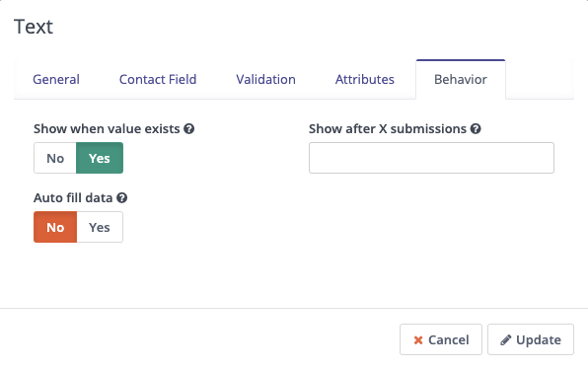The height and width of the screenshot is (369, 588).
Task: Select the Attributes tab
Action: (365, 80)
